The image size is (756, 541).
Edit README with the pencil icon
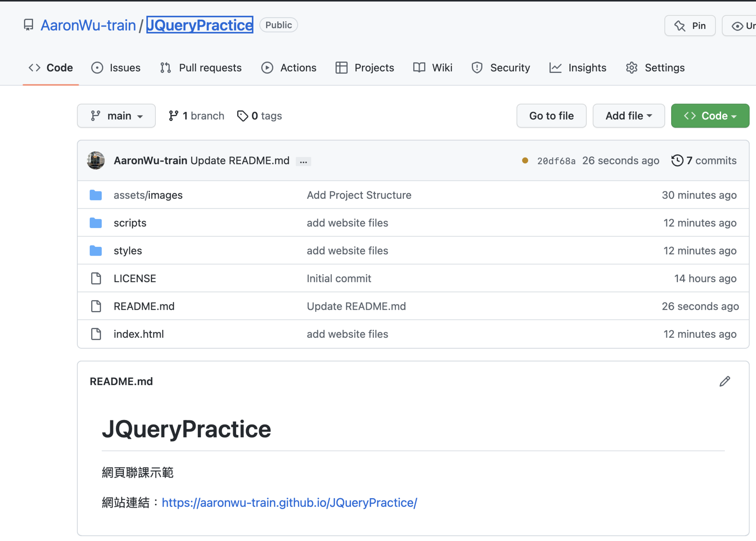(725, 381)
